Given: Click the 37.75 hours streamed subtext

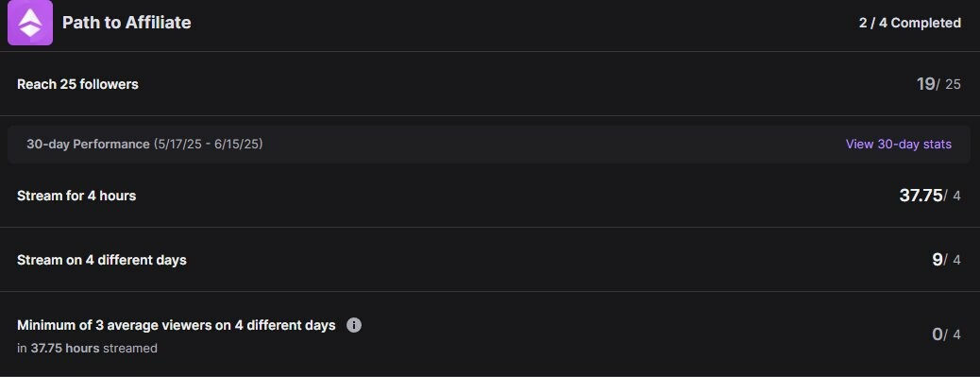Looking at the screenshot, I should [87, 349].
